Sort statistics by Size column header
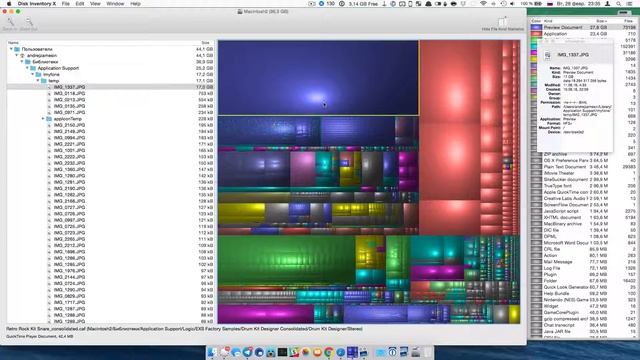The image size is (640, 360). pyautogui.click(x=600, y=21)
